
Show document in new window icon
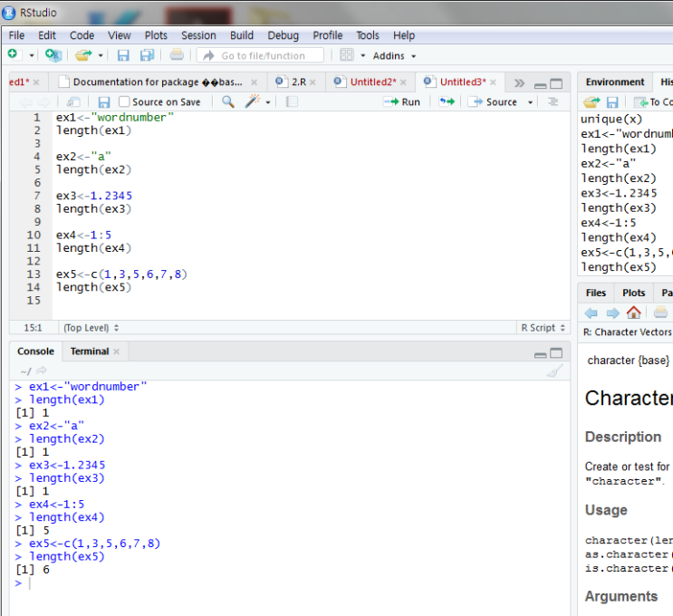(73, 101)
